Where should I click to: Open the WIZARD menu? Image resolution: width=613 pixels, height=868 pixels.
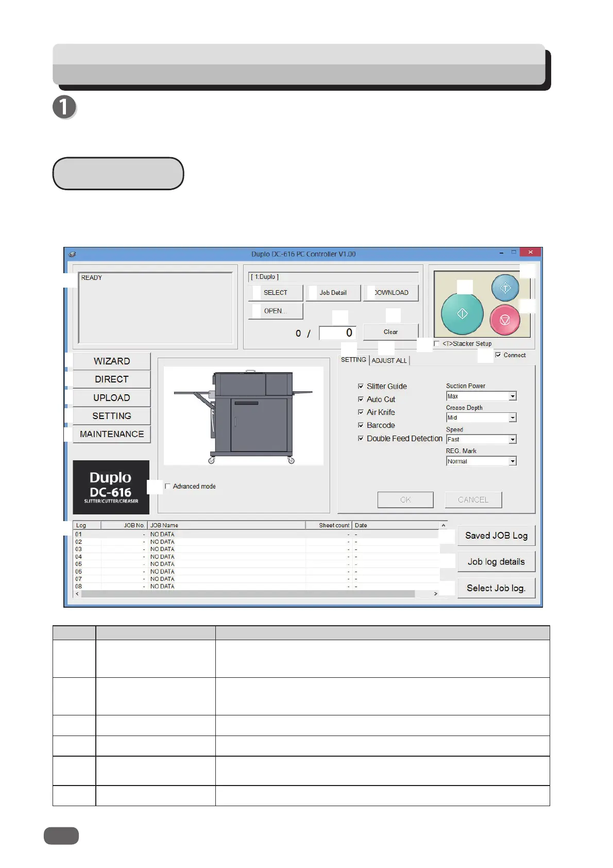coord(112,361)
